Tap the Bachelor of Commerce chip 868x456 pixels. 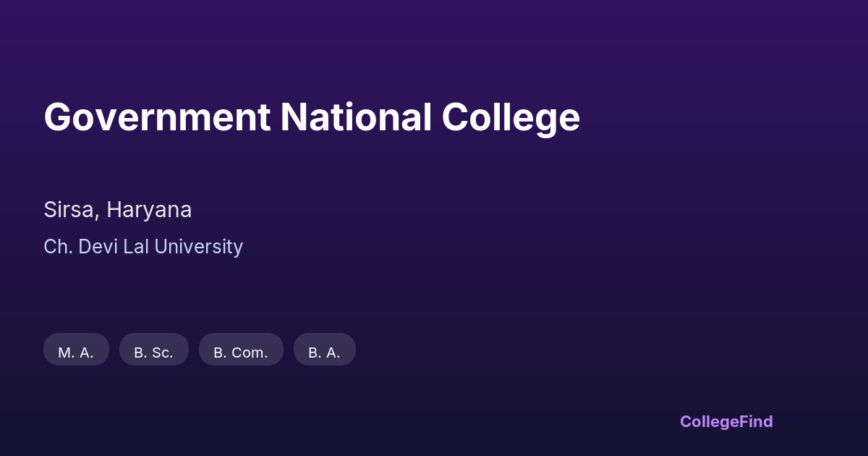(x=241, y=350)
